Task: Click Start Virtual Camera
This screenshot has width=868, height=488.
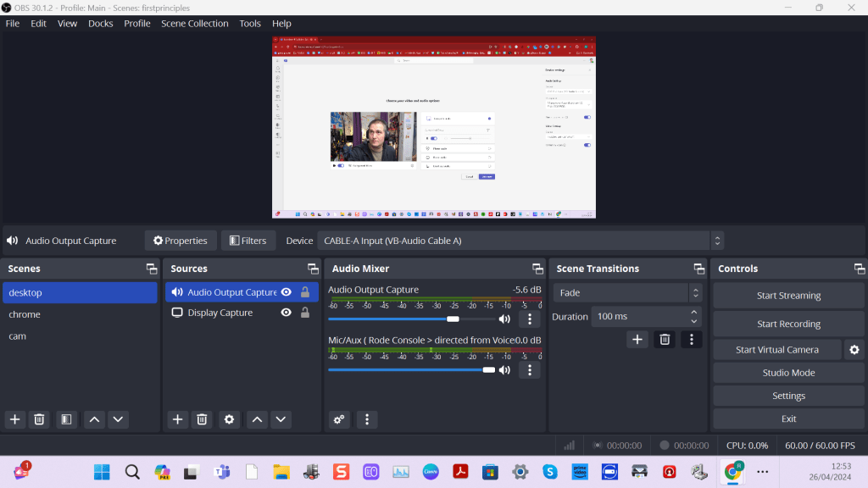Action: (x=776, y=350)
